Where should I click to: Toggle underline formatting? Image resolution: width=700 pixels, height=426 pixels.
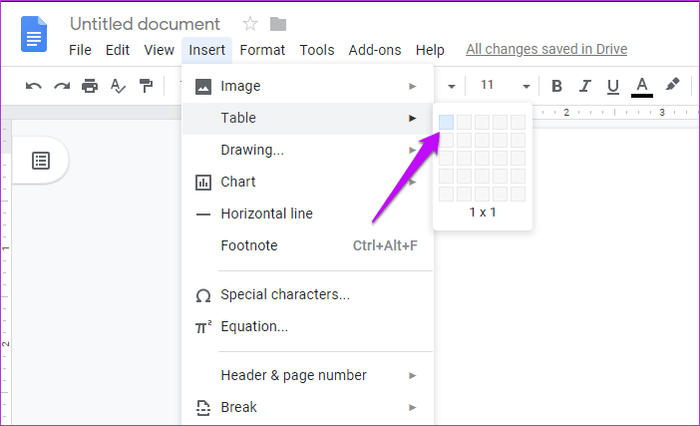(613, 87)
